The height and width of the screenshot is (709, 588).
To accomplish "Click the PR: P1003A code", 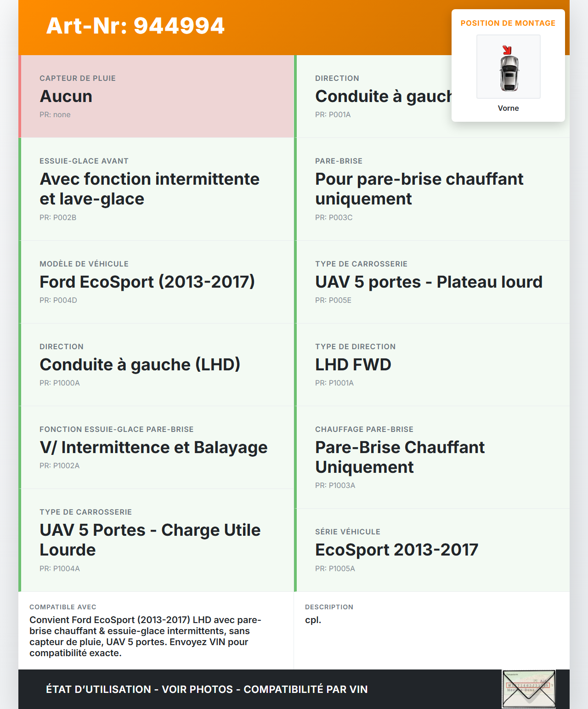I will click(x=335, y=486).
